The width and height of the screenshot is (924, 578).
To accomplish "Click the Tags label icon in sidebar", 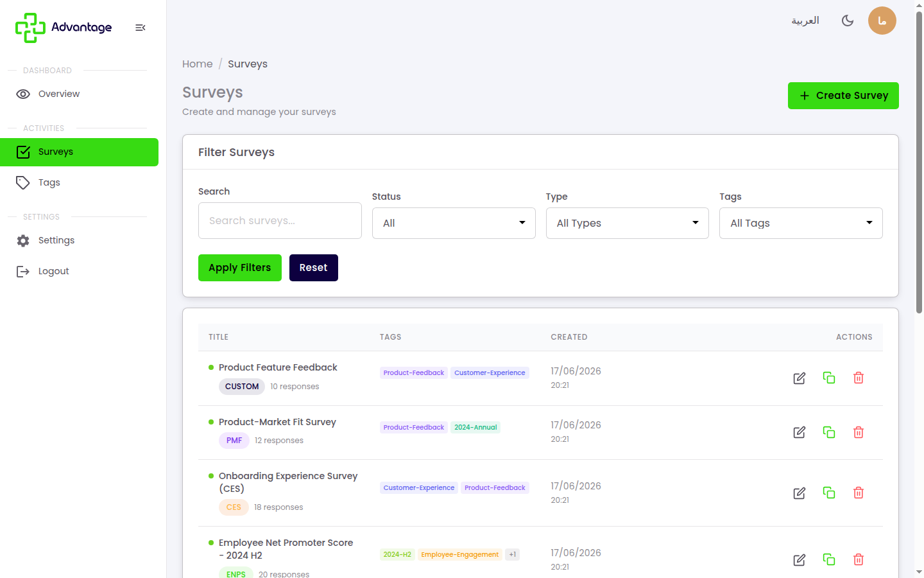I will click(23, 182).
